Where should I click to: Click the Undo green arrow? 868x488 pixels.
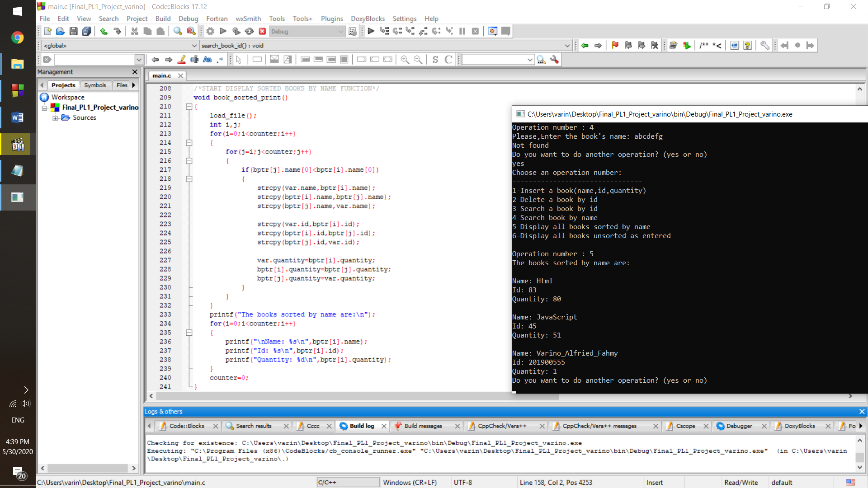coord(104,31)
